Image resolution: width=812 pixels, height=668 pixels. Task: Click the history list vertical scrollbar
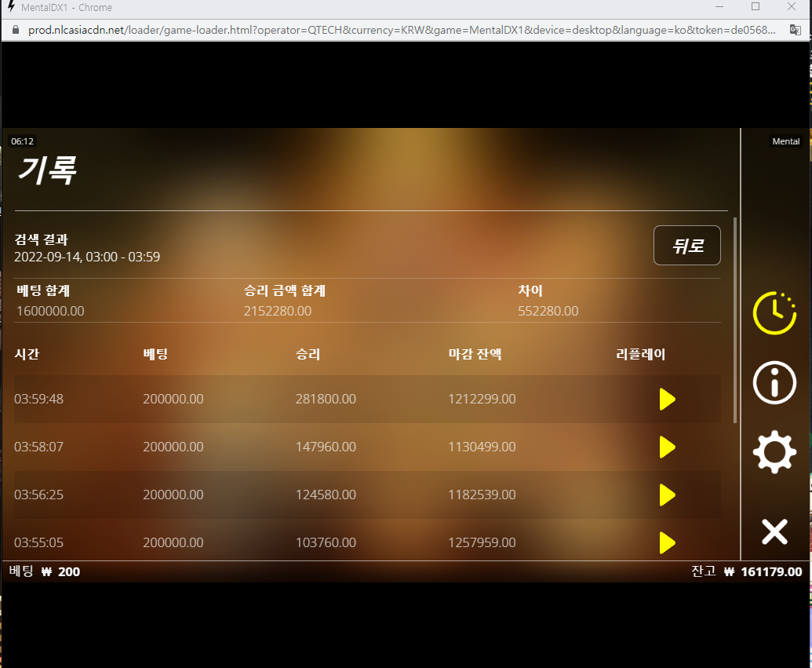tap(735, 320)
